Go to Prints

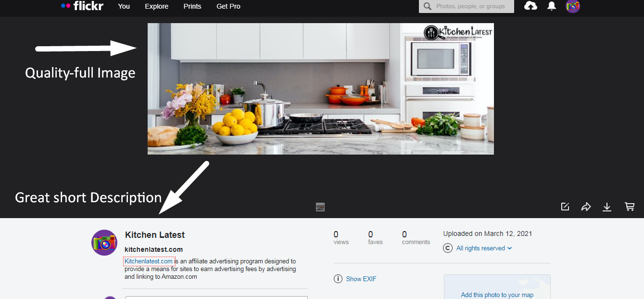(x=192, y=6)
